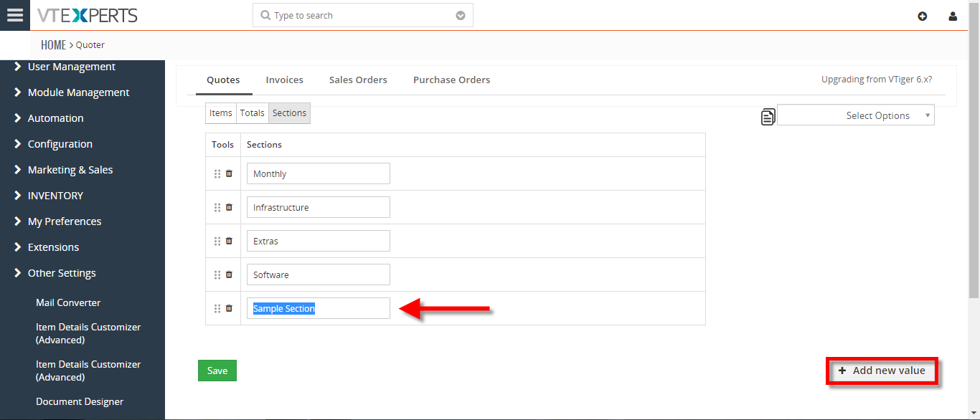Open the Select Options dropdown
Image resolution: width=980 pixels, height=420 pixels.
[856, 115]
